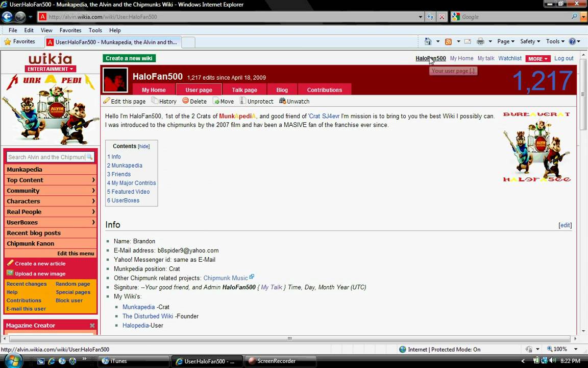Open Safety dropdown menu

click(530, 41)
